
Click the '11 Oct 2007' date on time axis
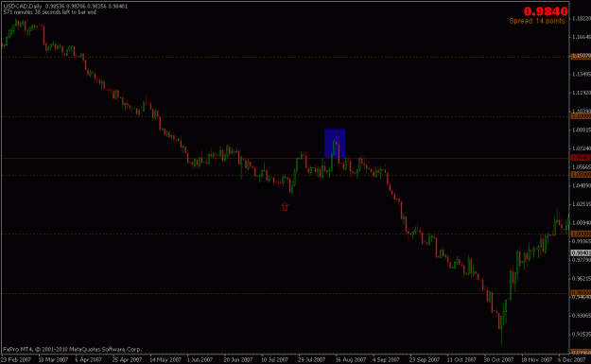pos(461,360)
